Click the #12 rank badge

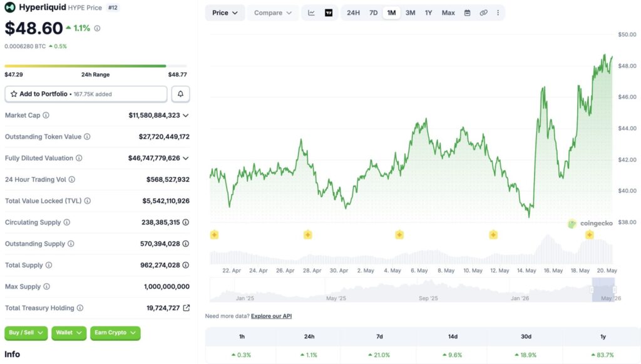click(x=113, y=8)
